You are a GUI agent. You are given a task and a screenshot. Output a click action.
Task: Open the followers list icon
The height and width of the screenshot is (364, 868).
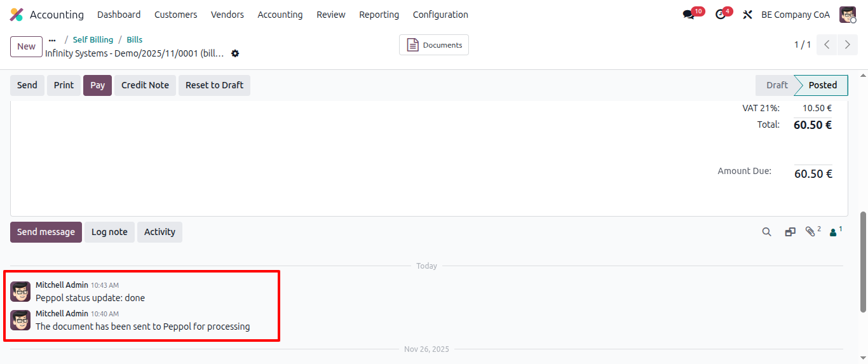point(834,232)
